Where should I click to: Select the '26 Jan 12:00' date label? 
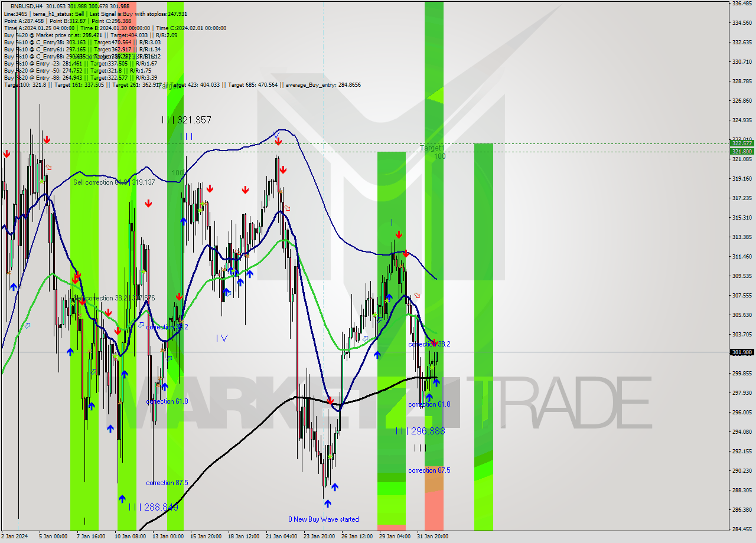(356, 537)
